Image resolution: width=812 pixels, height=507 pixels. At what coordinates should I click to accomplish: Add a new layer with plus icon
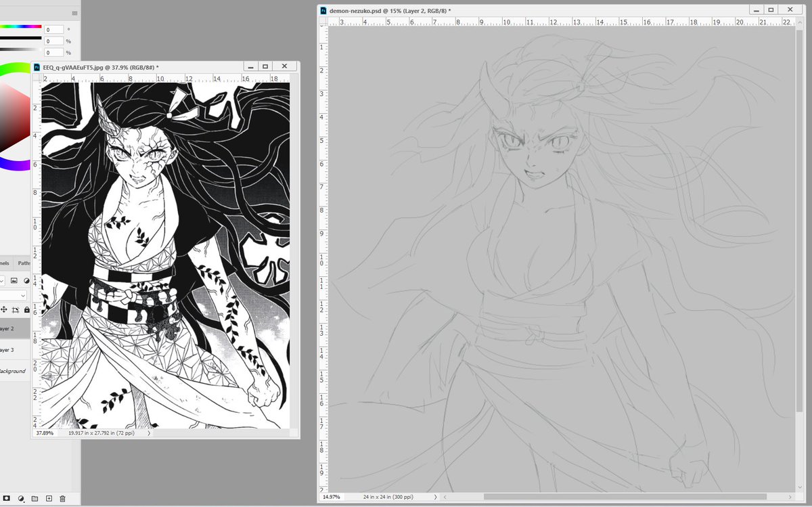tap(49, 499)
